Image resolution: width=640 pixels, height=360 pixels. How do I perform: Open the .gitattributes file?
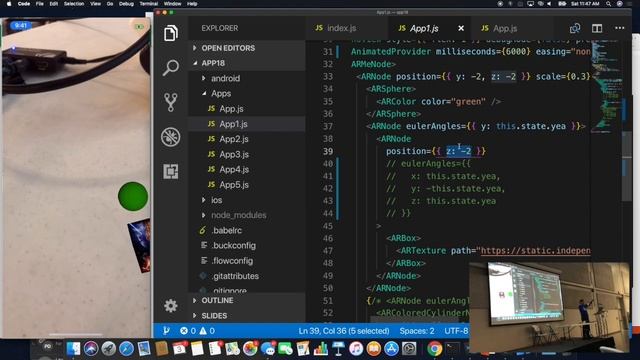pos(247,276)
